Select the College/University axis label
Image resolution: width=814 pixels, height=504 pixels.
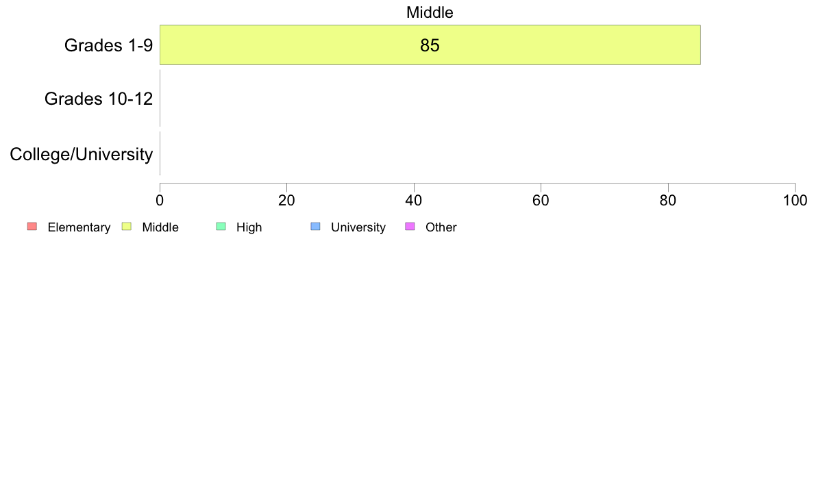81,154
